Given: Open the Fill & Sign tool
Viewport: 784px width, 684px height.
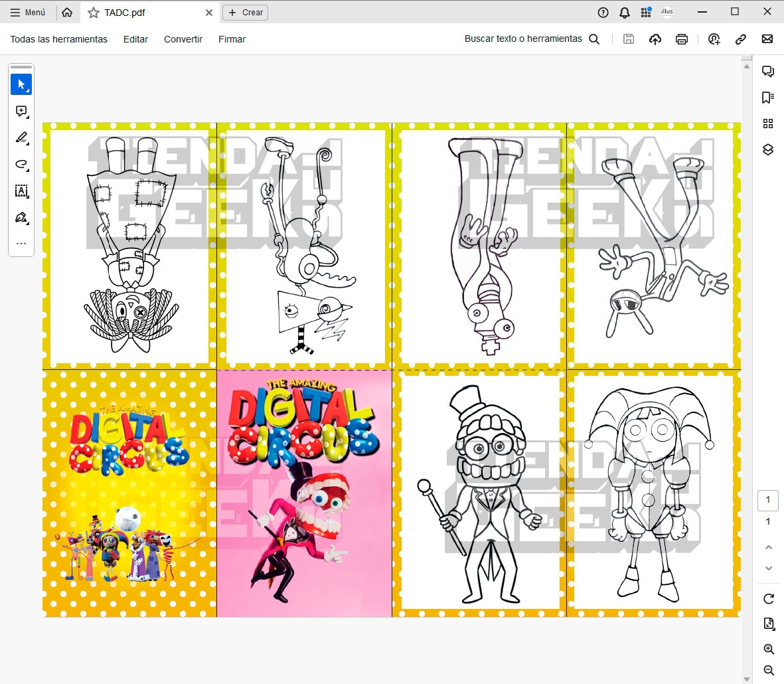Looking at the screenshot, I should click(x=21, y=218).
